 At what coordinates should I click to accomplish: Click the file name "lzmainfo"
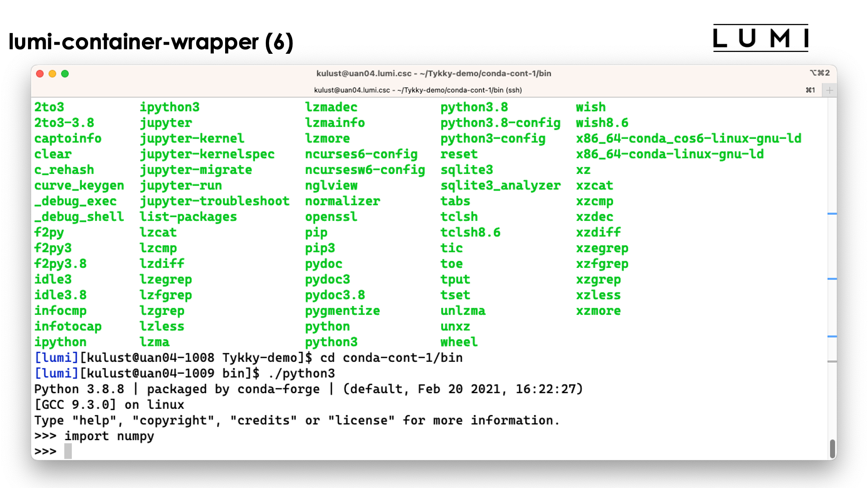(x=335, y=123)
